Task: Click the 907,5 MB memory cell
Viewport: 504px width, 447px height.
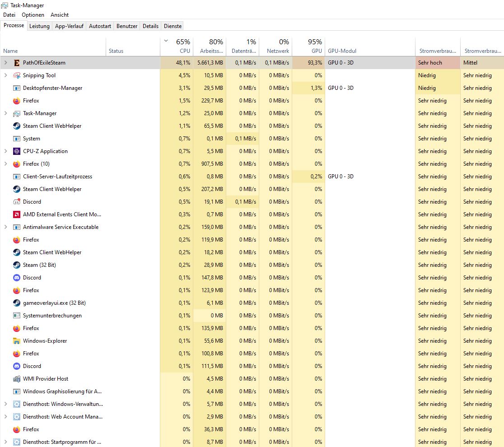Action: (x=210, y=164)
